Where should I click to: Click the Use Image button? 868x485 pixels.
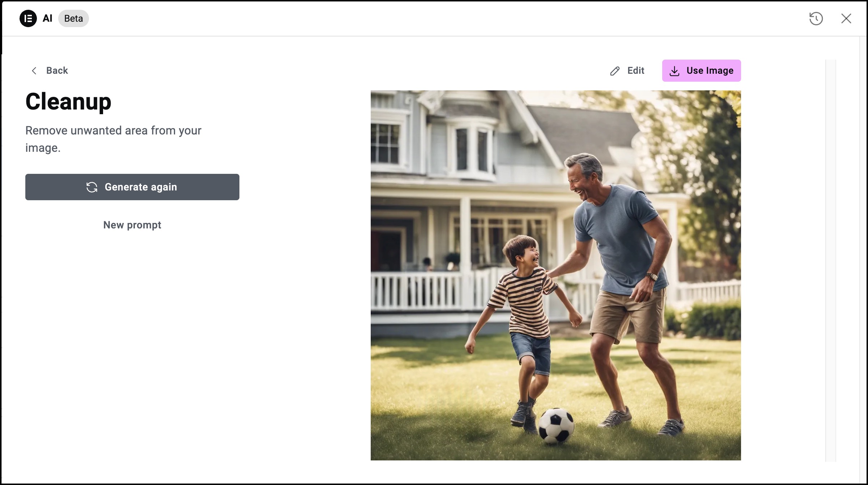[701, 70]
